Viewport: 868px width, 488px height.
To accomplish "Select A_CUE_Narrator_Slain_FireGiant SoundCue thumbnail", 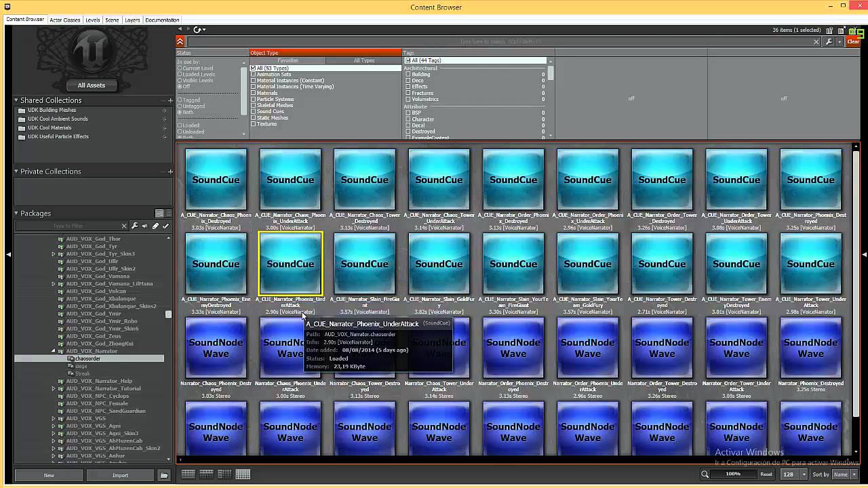I will tap(365, 264).
